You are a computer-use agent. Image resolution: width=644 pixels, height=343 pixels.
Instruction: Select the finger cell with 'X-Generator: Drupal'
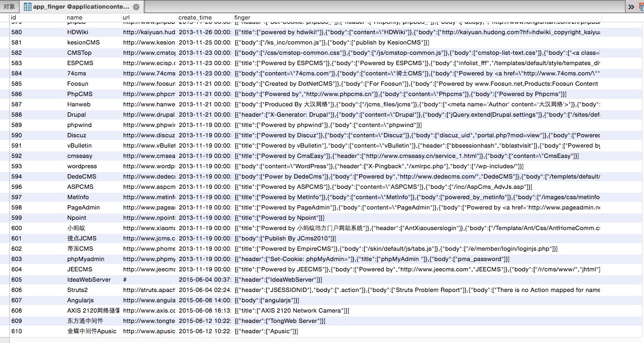417,115
